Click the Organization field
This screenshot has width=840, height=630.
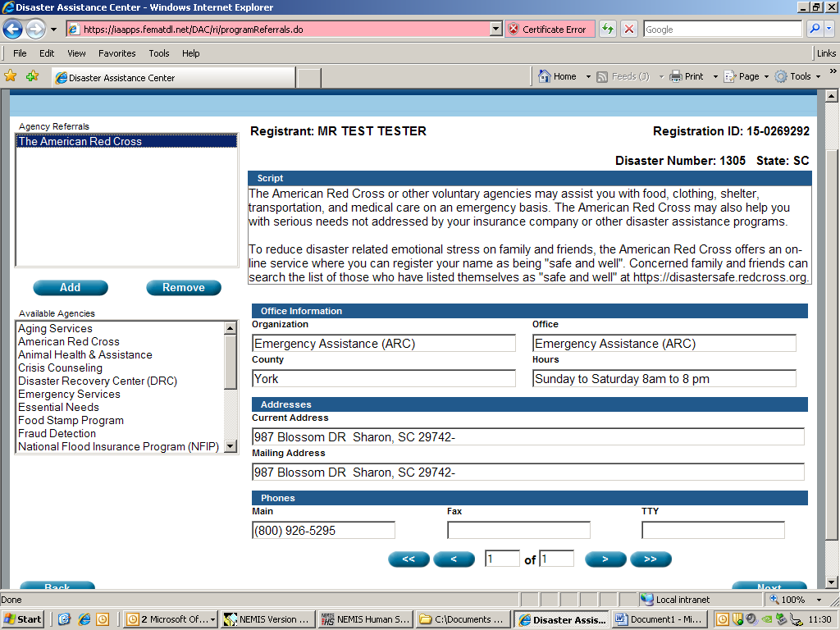click(384, 344)
